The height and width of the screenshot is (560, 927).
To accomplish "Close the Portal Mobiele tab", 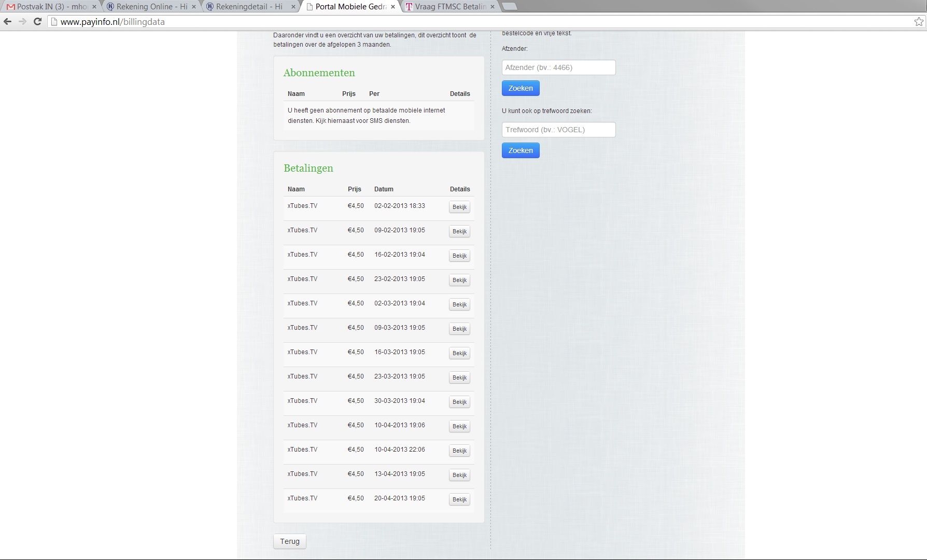I will 393,7.
